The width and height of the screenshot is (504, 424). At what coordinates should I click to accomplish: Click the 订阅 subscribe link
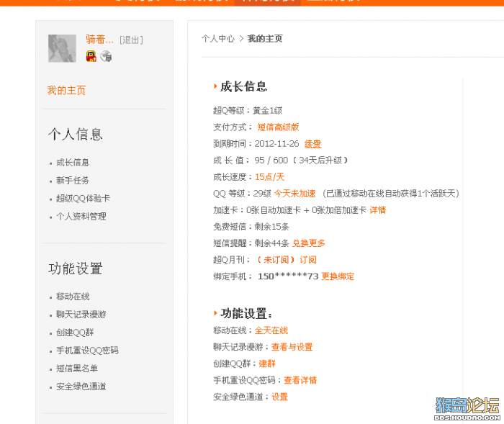pyautogui.click(x=308, y=260)
